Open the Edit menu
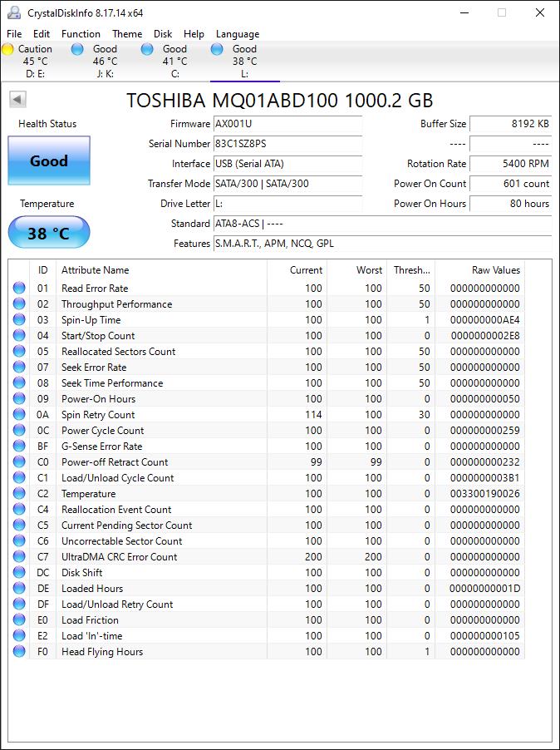The height and width of the screenshot is (750, 560). 42,34
